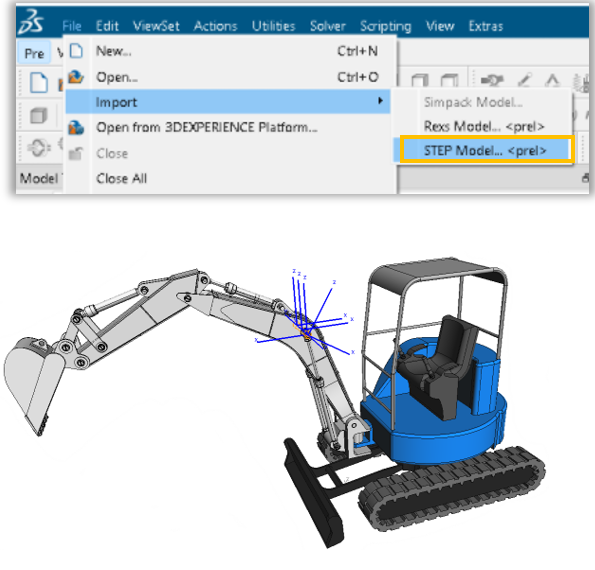Click the triangle constraint icon in the toolbar
The image size is (595, 570).
552,80
